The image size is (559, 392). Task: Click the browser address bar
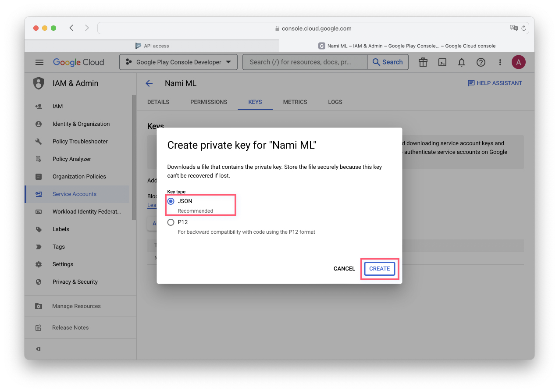coord(313,28)
